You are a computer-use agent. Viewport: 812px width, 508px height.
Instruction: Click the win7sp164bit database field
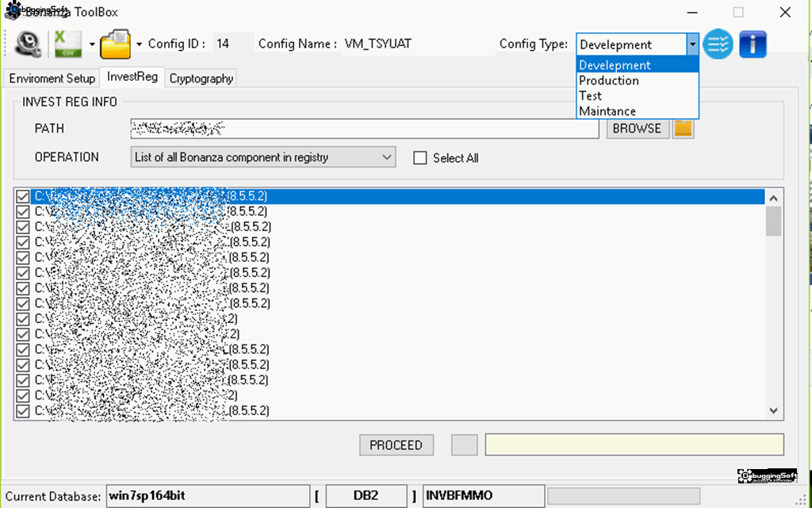tap(208, 496)
